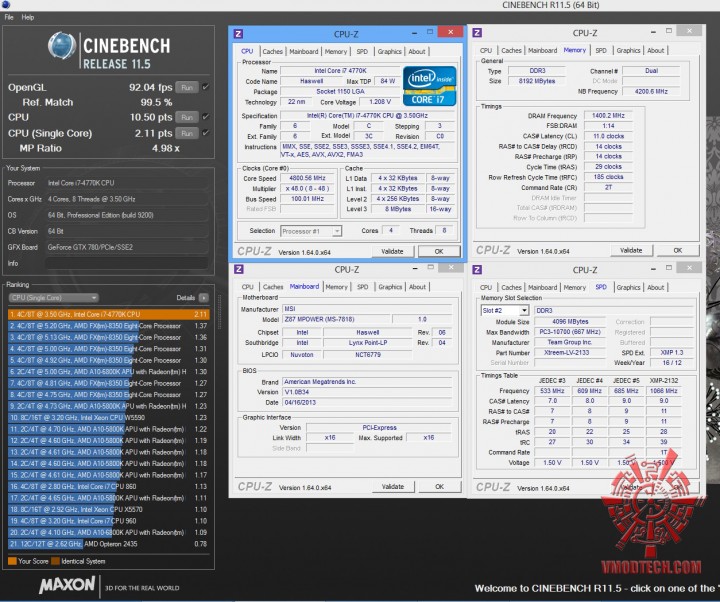The image size is (720, 602).
Task: Open SPD tab in the Memory CPU-Z window
Action: [x=601, y=51]
